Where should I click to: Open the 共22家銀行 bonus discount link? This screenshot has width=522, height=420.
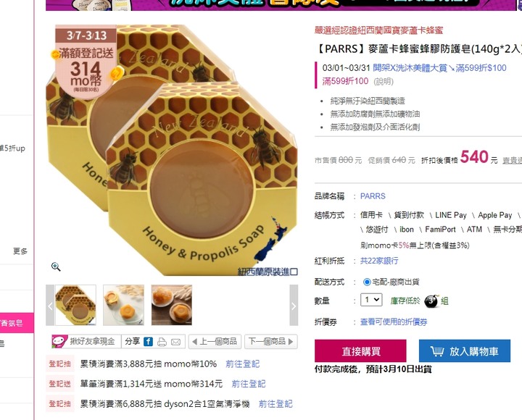tap(379, 261)
